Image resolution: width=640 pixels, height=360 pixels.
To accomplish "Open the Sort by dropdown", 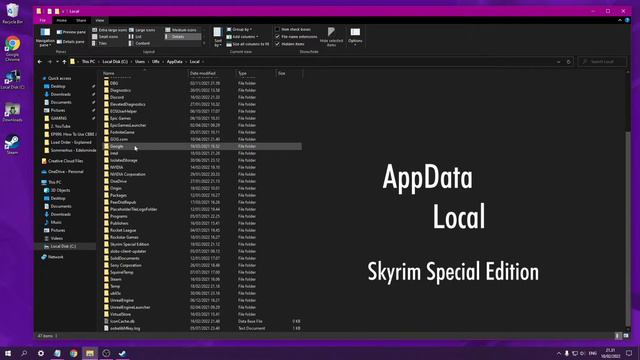I will 218,37.
